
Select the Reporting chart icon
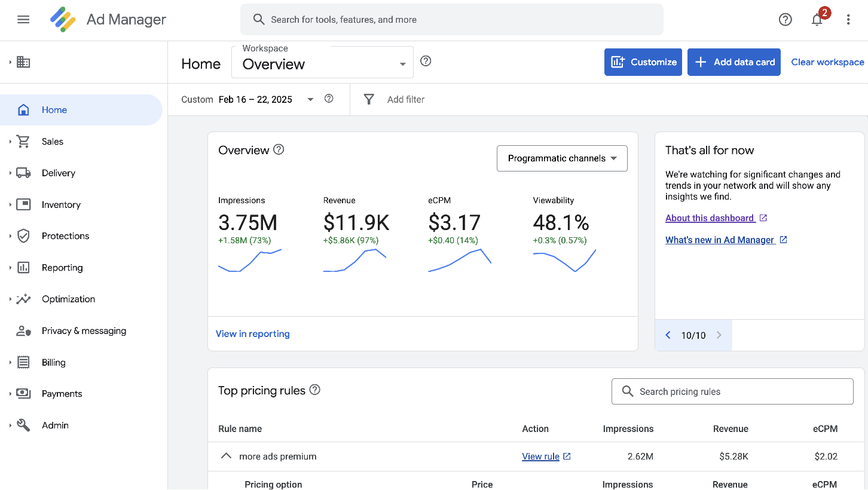coord(23,267)
